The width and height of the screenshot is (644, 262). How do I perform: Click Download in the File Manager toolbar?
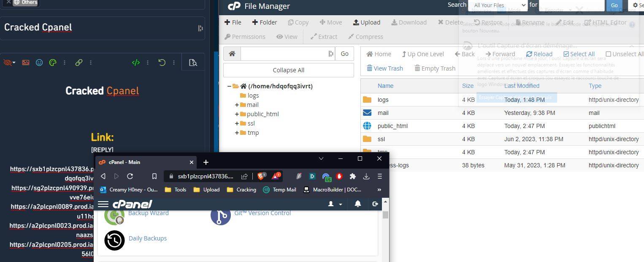click(x=409, y=22)
